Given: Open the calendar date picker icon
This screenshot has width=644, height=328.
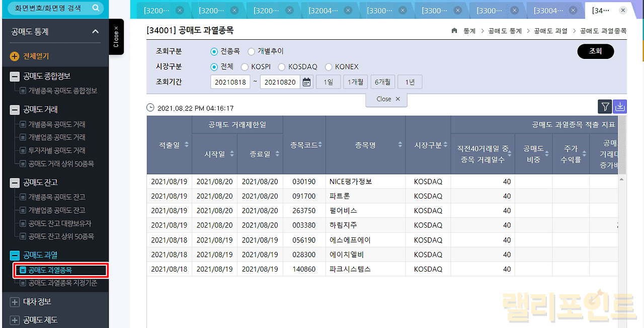Looking at the screenshot, I should [307, 82].
